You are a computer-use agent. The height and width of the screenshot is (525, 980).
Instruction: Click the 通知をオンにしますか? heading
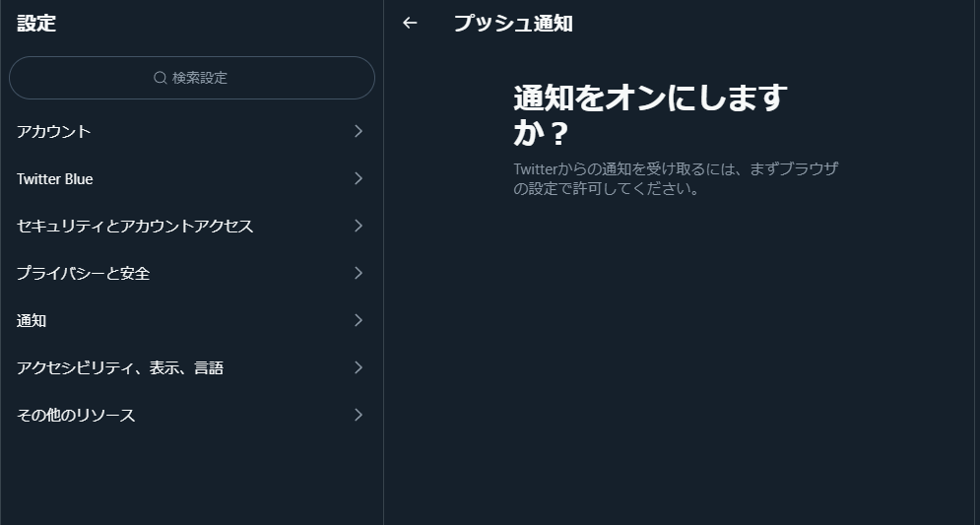click(x=650, y=115)
